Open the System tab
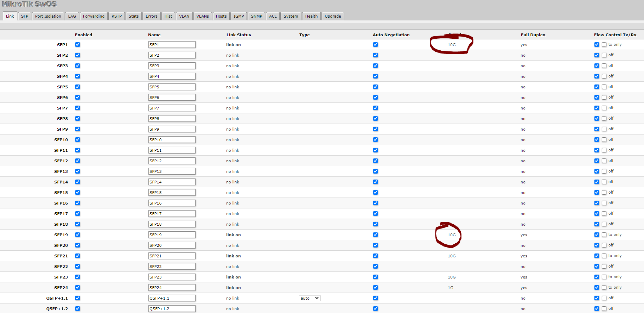Screen dimensions: 644x313 tap(291, 16)
